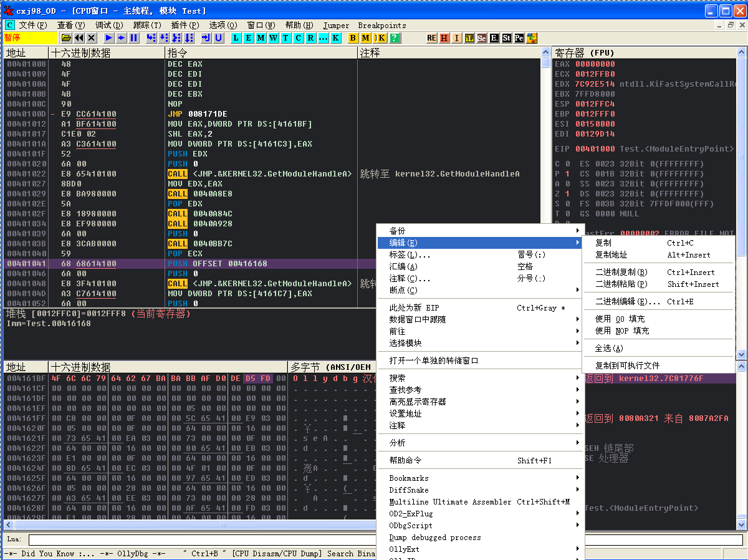Click the yellow M toolbar icon
This screenshot has width=748, height=560.
(366, 38)
